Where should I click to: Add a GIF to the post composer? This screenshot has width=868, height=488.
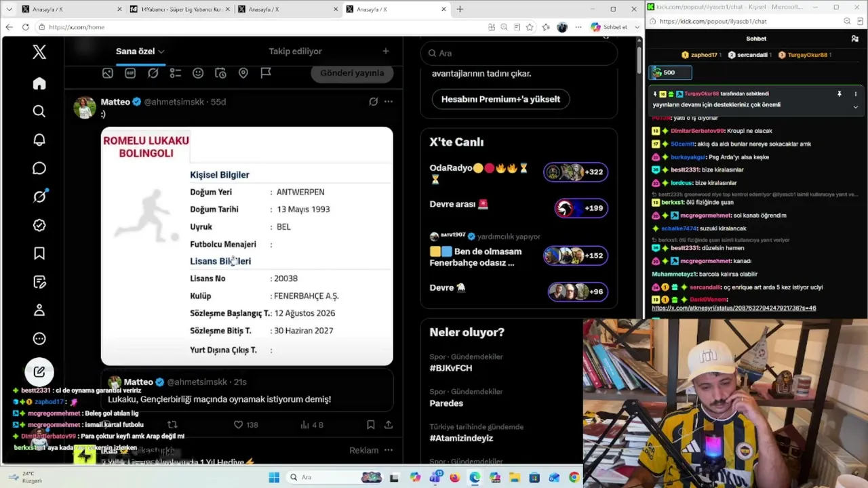[130, 73]
